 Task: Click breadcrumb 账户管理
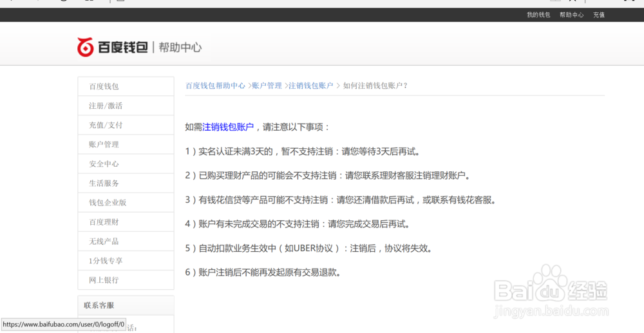tap(267, 86)
